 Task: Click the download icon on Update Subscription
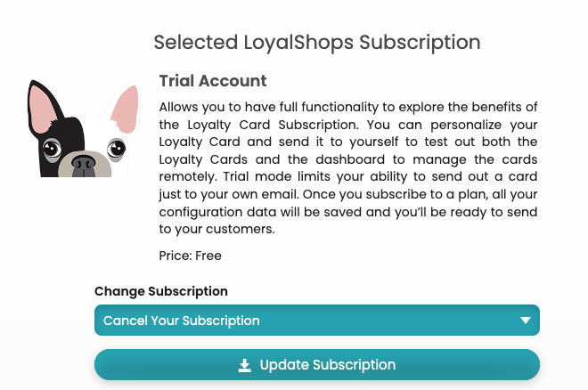pos(244,365)
